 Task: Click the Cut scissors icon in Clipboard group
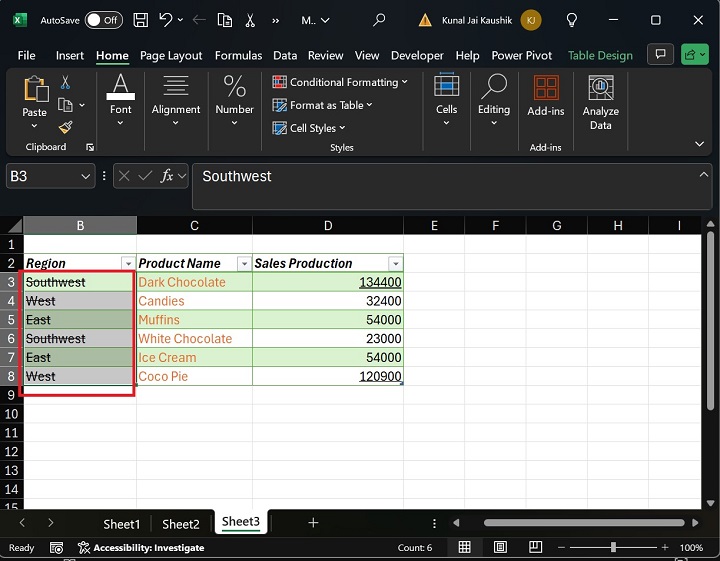tap(66, 83)
